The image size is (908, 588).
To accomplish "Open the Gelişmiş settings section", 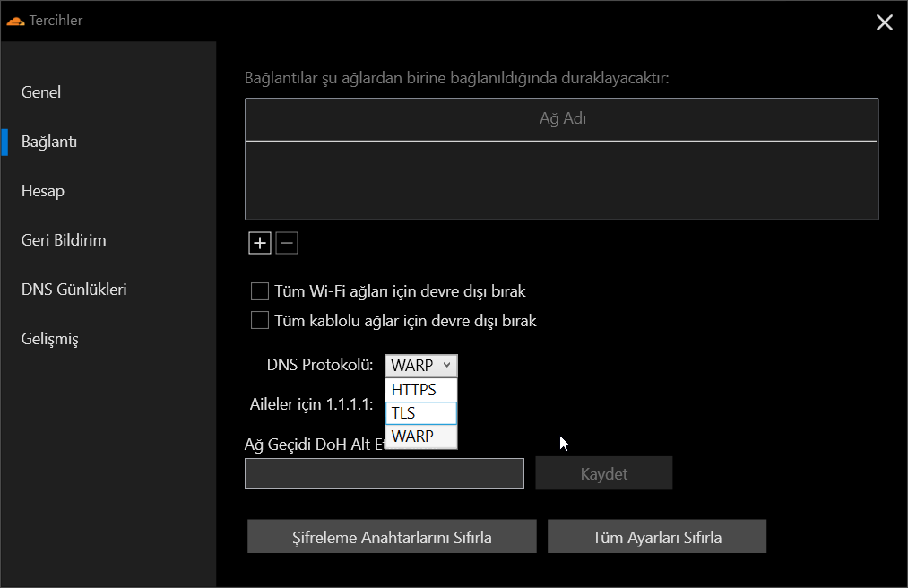I will coord(50,339).
